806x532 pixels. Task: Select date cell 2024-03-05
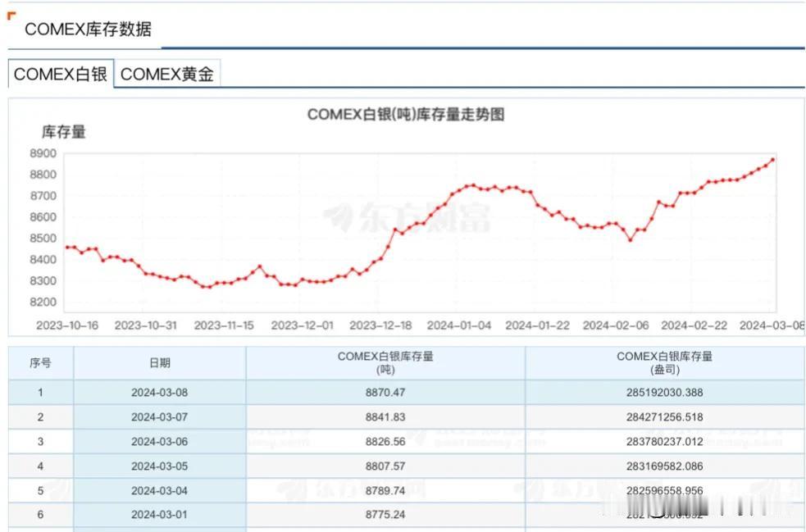(160, 466)
